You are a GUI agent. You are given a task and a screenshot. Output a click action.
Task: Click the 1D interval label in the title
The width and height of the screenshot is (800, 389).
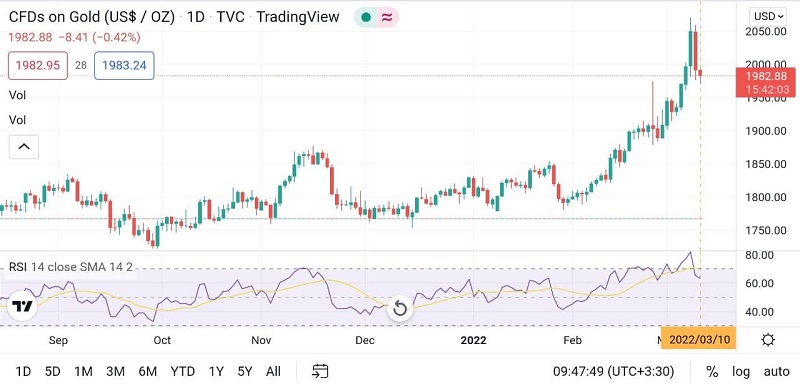point(195,17)
